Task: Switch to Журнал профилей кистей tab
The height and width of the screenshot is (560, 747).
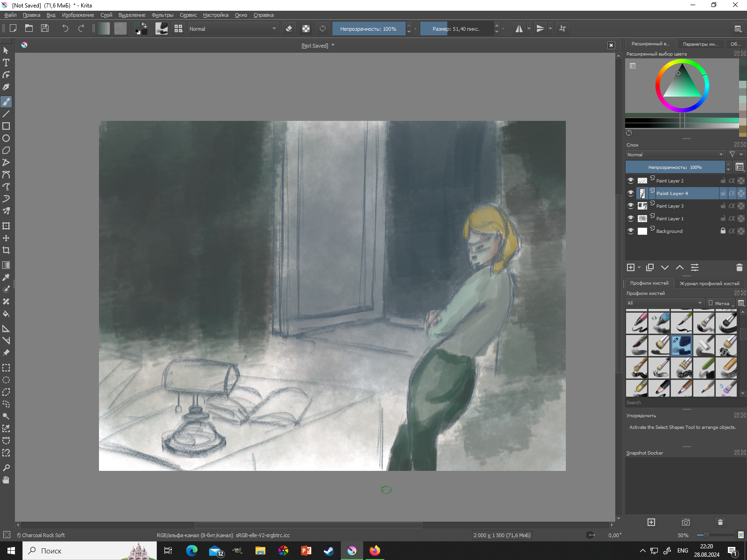Action: [709, 283]
